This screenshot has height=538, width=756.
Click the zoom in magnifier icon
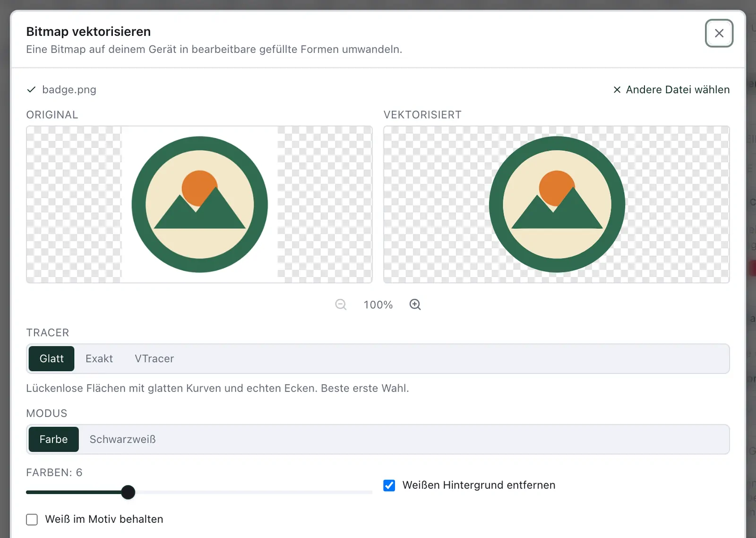pyautogui.click(x=415, y=304)
